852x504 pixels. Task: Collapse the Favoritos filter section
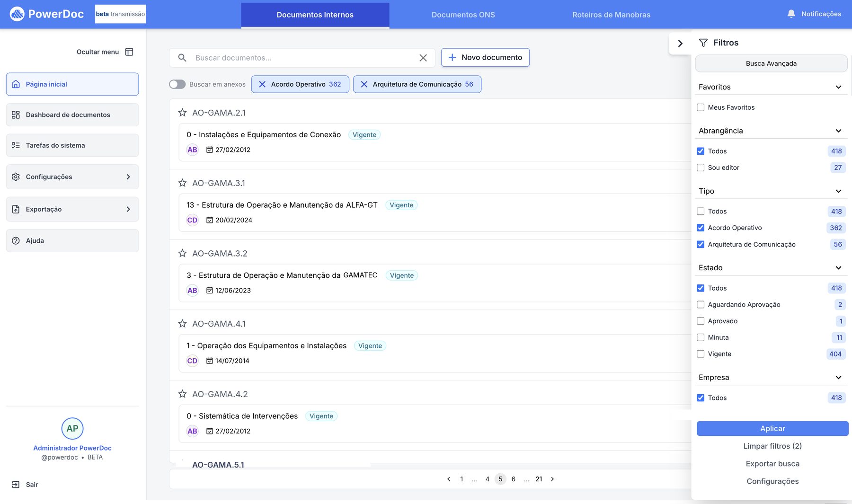pyautogui.click(x=838, y=87)
